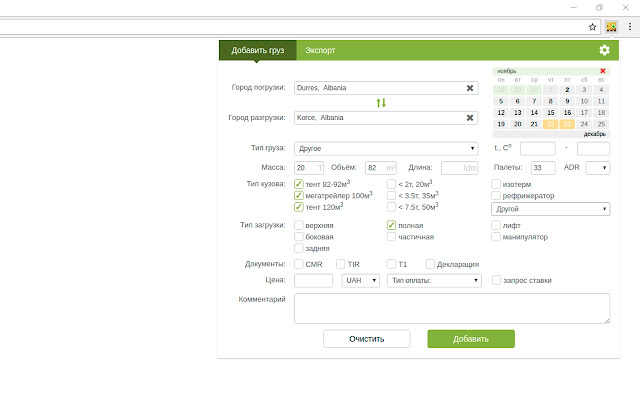This screenshot has height=400, width=640.
Task: Open the ADR dropdown
Action: tap(598, 168)
